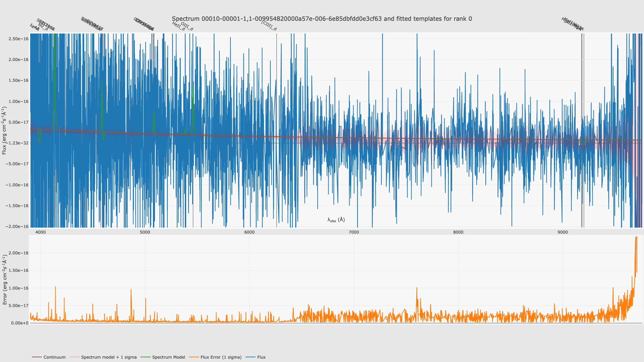Image resolution: width=644 pixels, height=362 pixels.
Task: Click the HeII_d emission line label
Action: click(x=178, y=26)
